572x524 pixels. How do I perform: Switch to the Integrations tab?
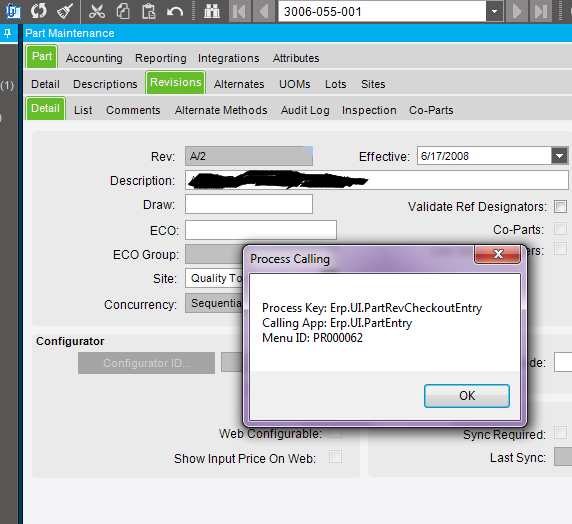coord(229,58)
